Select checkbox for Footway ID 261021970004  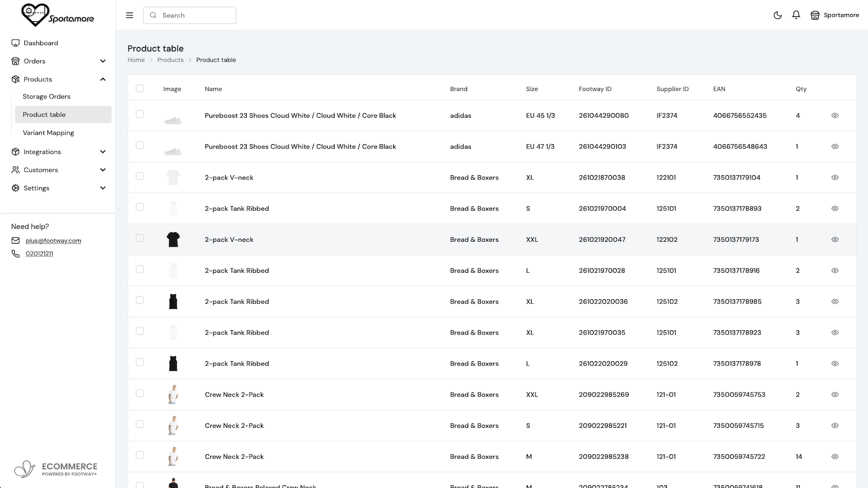(140, 207)
